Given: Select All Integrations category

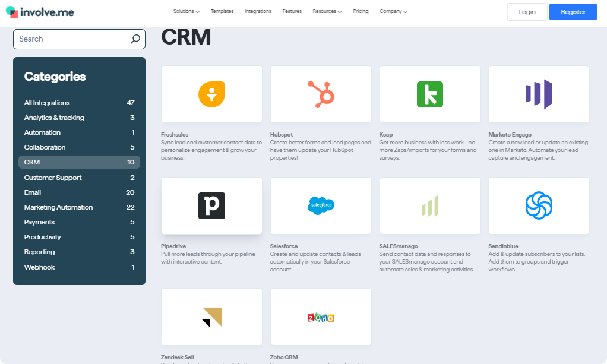Looking at the screenshot, I should click(79, 103).
